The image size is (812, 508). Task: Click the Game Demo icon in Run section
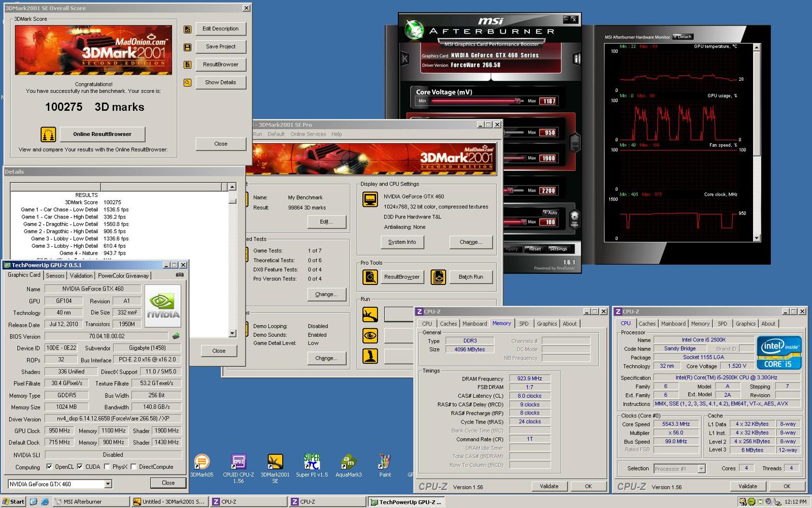click(x=370, y=356)
